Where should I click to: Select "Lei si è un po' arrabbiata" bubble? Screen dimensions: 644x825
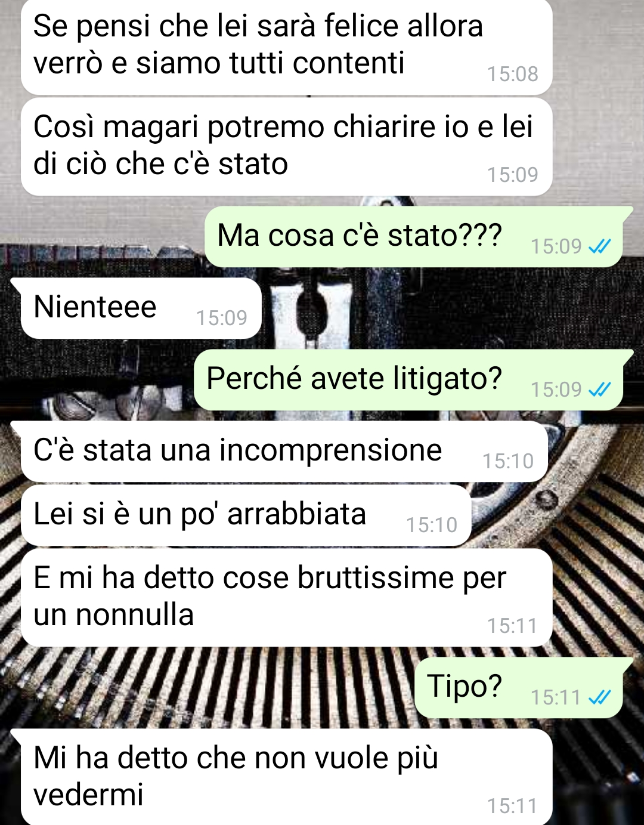coord(246,515)
